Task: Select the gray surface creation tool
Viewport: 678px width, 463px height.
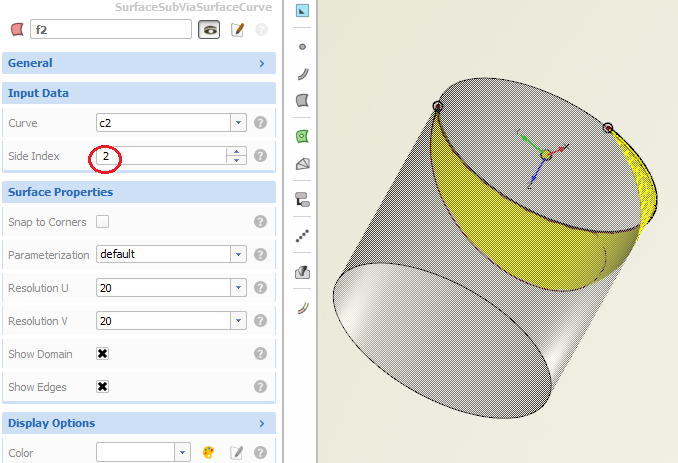Action: click(x=302, y=100)
